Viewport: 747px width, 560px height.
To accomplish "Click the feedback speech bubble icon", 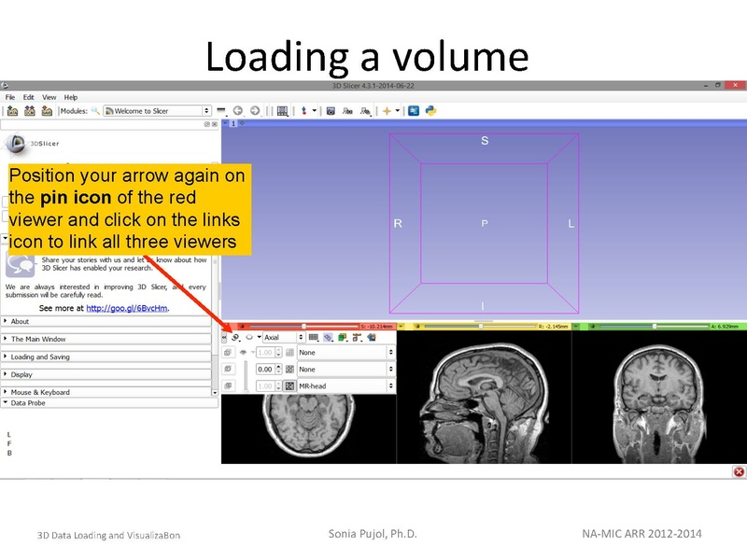I will click(20, 264).
